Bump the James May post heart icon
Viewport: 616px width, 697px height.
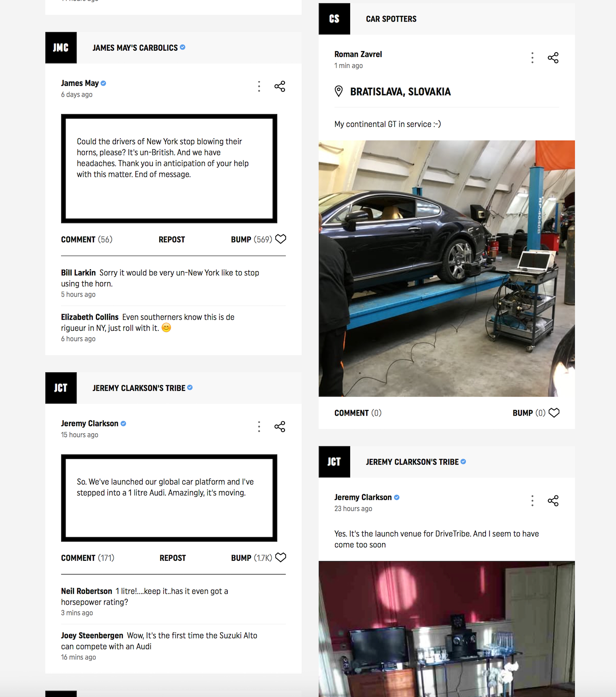(x=280, y=239)
